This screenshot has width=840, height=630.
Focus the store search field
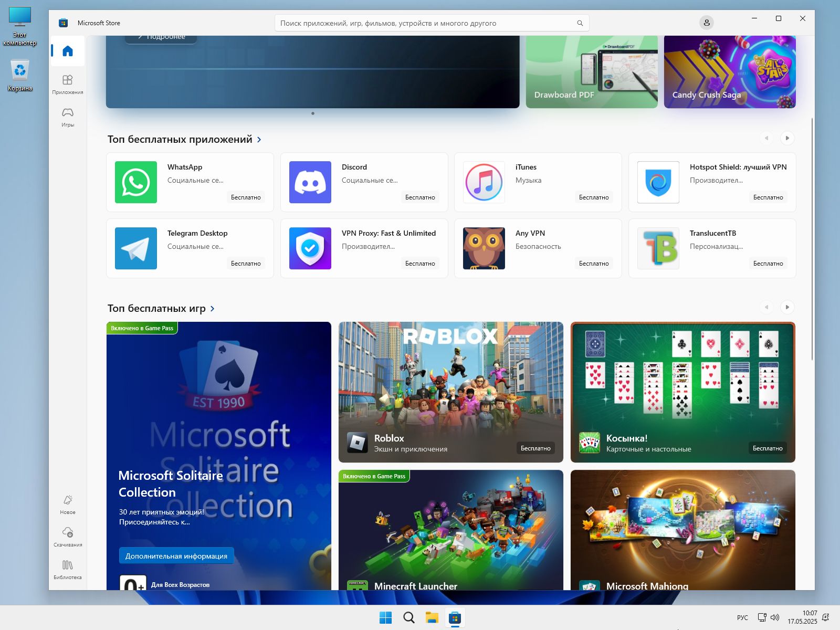pyautogui.click(x=432, y=23)
